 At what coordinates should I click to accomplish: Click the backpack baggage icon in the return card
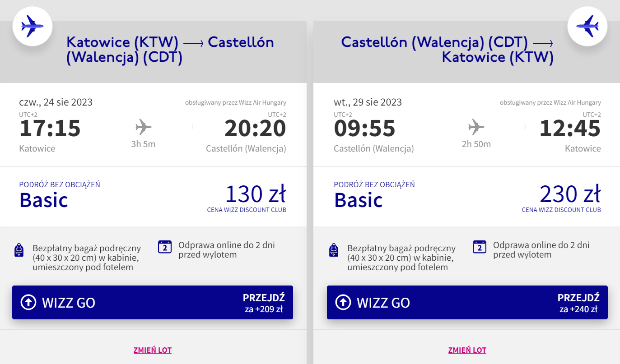(334, 250)
